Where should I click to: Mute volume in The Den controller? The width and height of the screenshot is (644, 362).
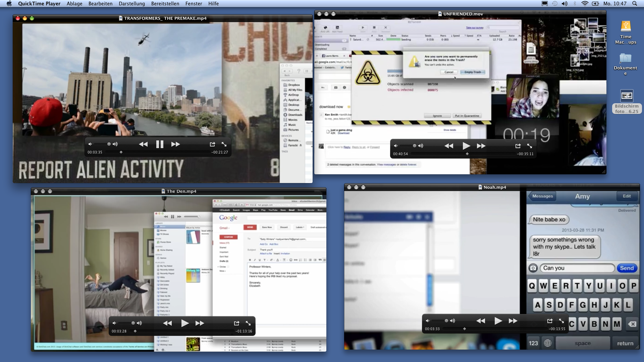[x=114, y=323]
